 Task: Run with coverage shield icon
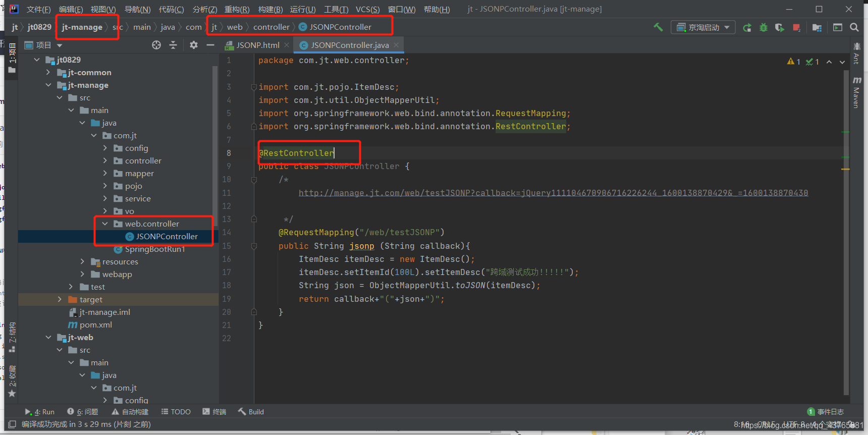[780, 27]
